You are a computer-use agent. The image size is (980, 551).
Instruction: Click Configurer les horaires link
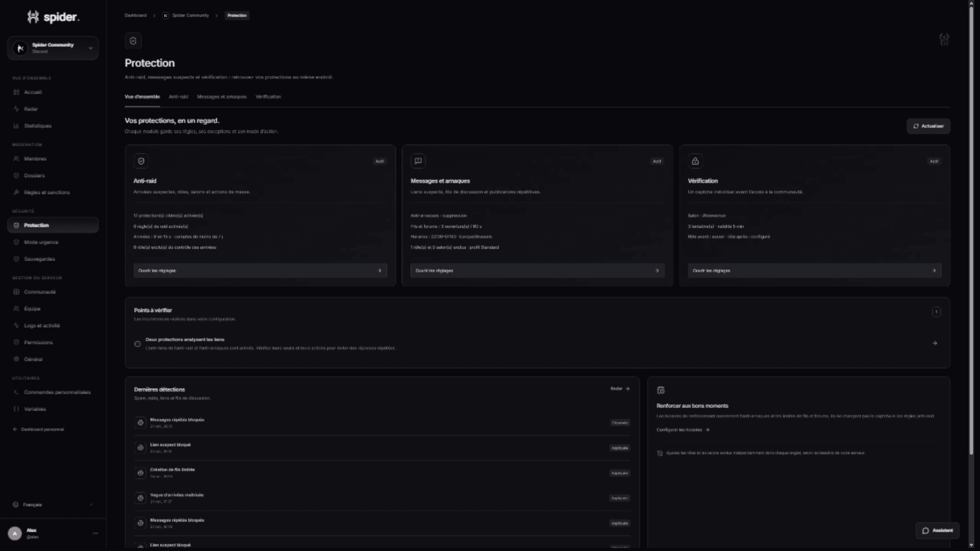683,430
